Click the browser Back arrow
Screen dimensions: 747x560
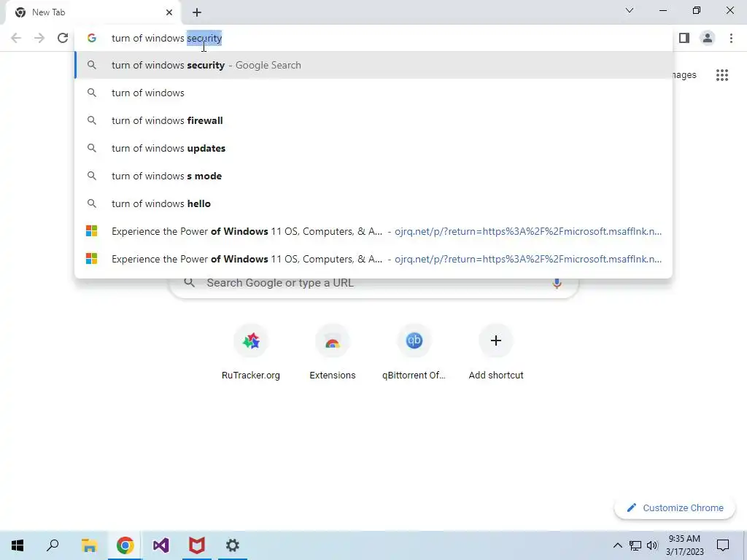[x=16, y=38]
